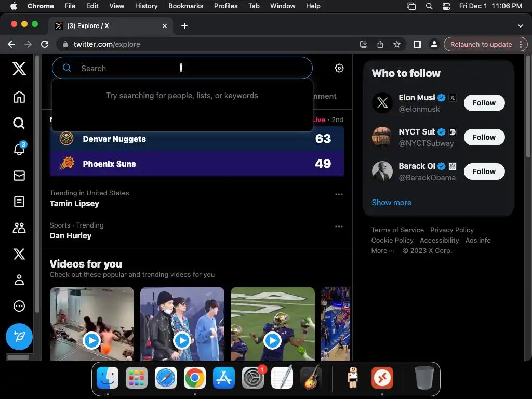Open Ads info footer link
This screenshot has height=399, width=532.
pos(478,240)
